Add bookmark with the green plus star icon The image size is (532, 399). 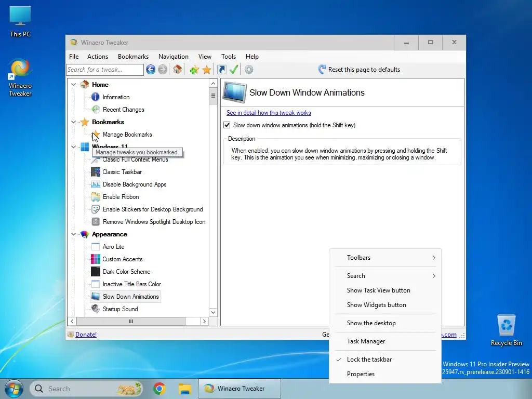(194, 70)
